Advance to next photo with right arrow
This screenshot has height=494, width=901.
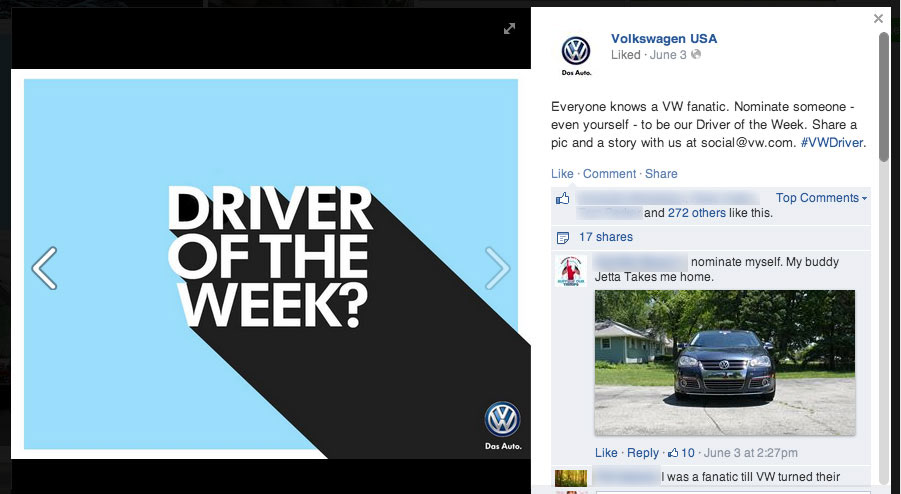(497, 268)
